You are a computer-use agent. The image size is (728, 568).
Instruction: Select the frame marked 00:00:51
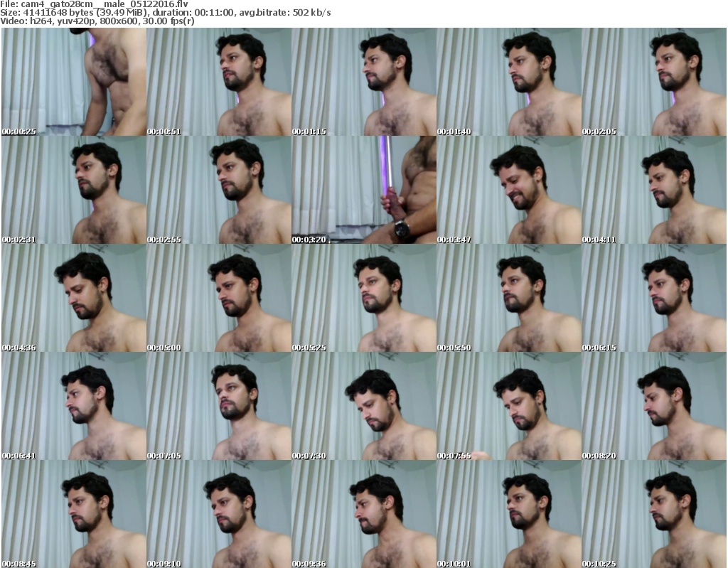pos(218,82)
